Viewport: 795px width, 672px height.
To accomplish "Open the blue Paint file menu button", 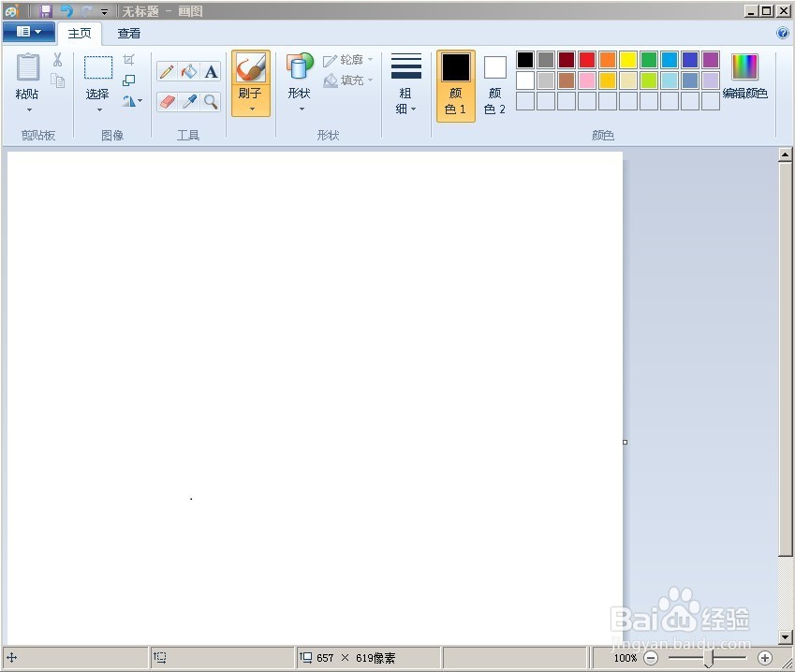I will 29,32.
